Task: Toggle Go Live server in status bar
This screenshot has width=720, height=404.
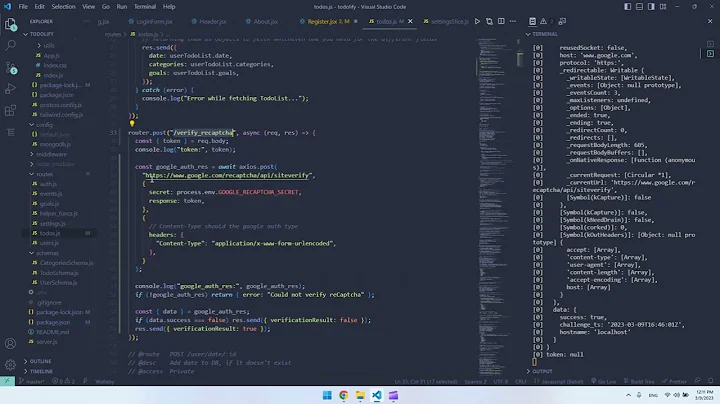Action: click(603, 381)
